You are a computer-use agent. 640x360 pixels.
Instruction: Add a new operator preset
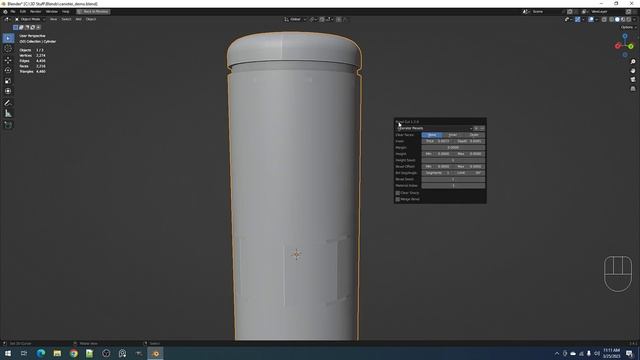pos(476,128)
